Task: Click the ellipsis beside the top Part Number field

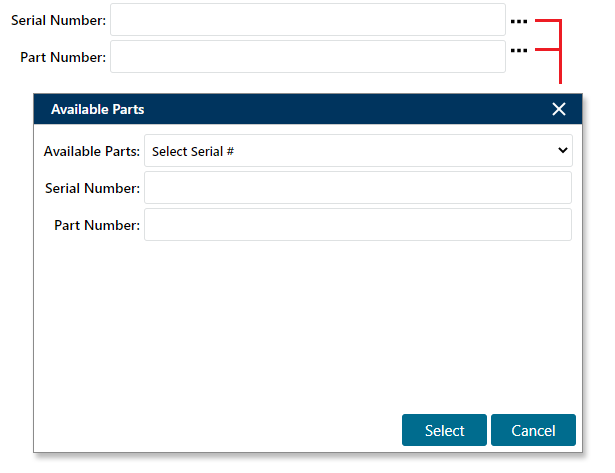Action: pyautogui.click(x=518, y=49)
